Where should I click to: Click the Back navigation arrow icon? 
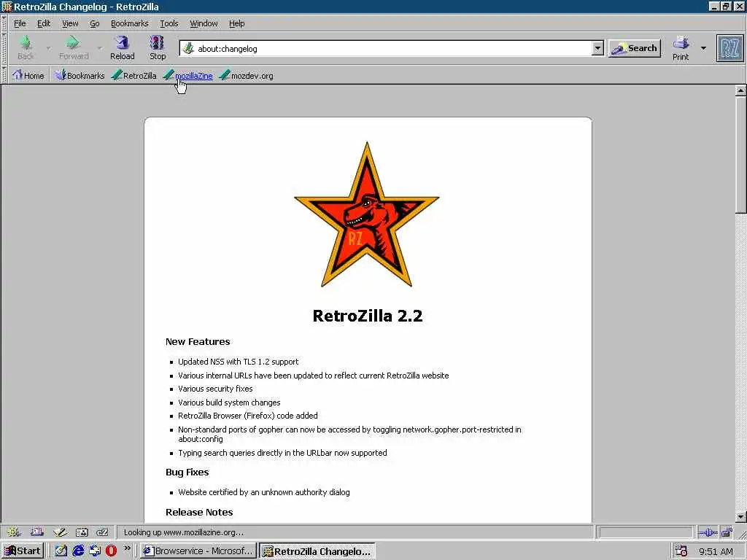26,43
